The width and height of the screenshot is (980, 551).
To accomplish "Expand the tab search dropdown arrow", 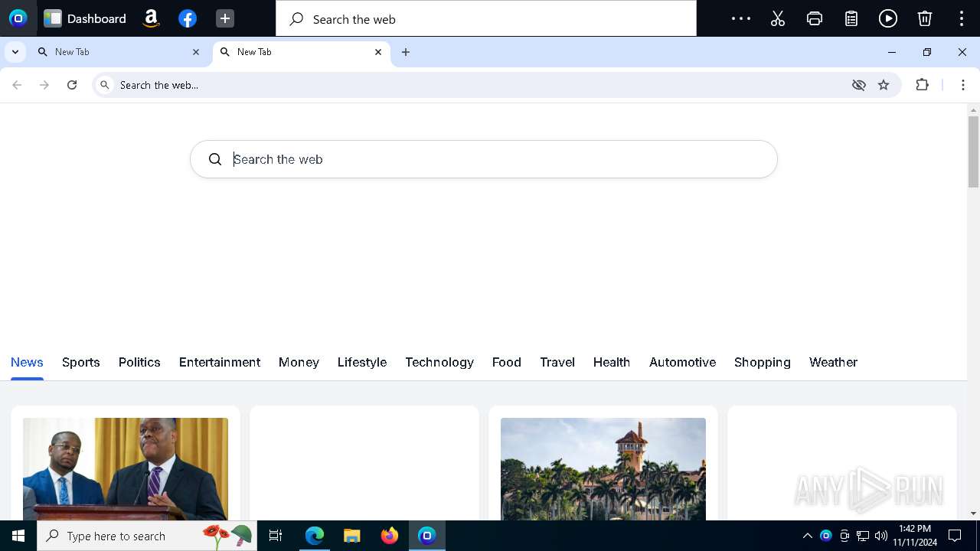I will pyautogui.click(x=15, y=52).
